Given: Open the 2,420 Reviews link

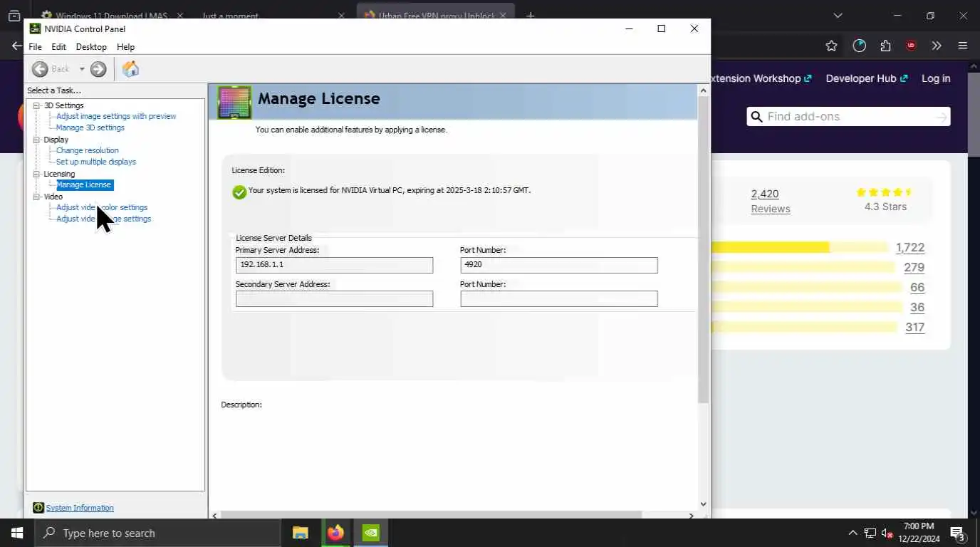Looking at the screenshot, I should point(770,201).
